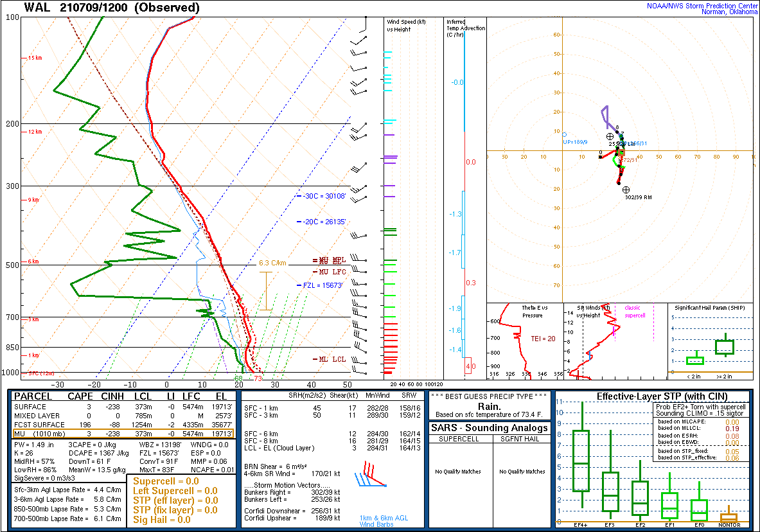Click the "SigSevere = 0 m3/s3" value

(x=44, y=478)
